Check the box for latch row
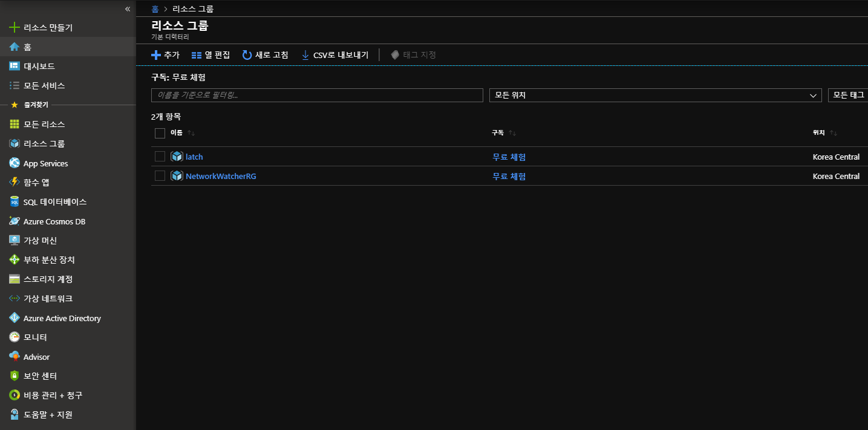This screenshot has height=430, width=868. 160,157
